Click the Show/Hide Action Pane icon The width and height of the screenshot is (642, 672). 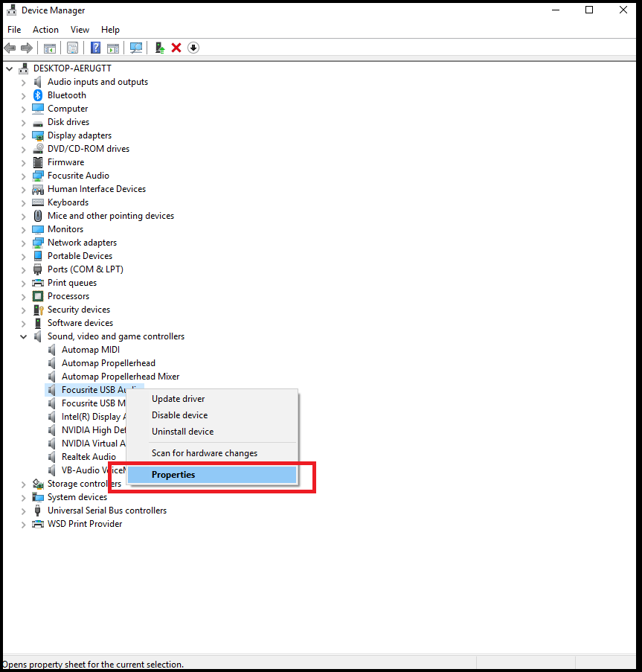click(113, 48)
